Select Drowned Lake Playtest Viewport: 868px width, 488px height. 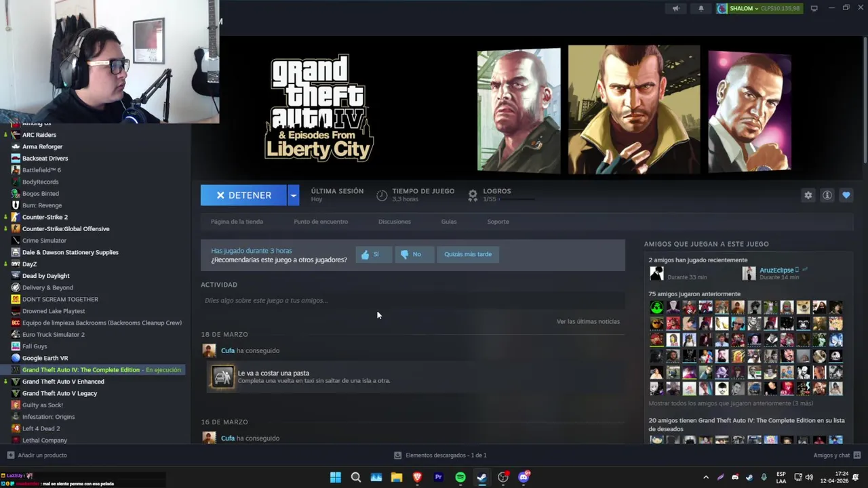point(54,311)
